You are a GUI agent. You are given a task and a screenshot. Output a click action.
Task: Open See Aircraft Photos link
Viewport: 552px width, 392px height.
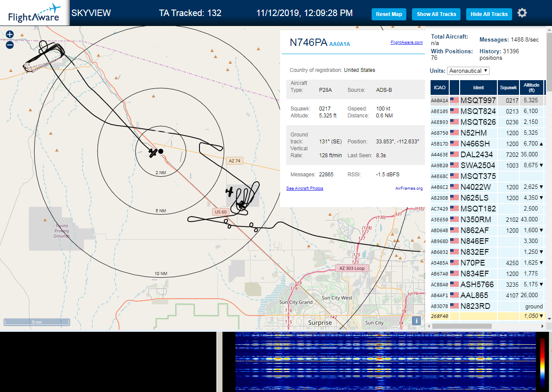pos(304,188)
